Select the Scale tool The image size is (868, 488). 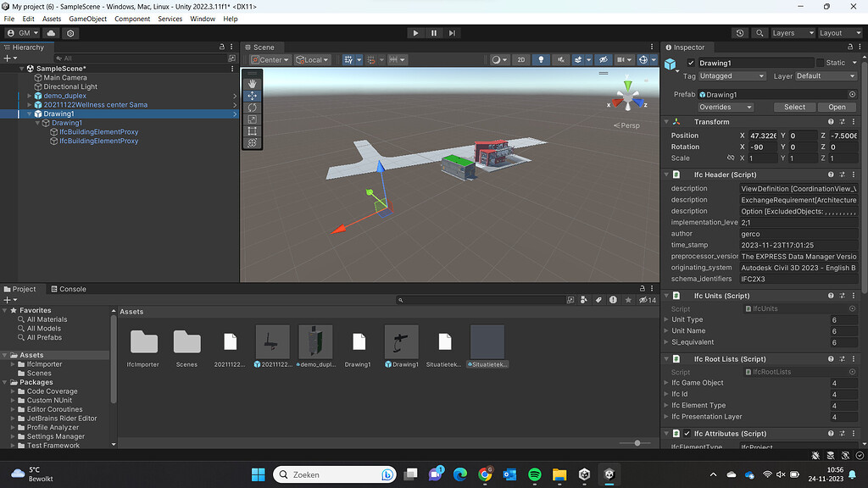[x=251, y=119]
